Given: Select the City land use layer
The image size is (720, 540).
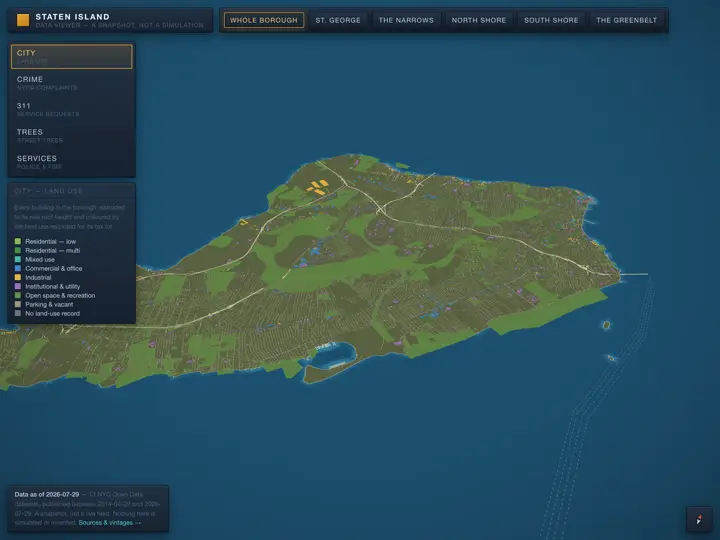Looking at the screenshot, I should tap(72, 56).
